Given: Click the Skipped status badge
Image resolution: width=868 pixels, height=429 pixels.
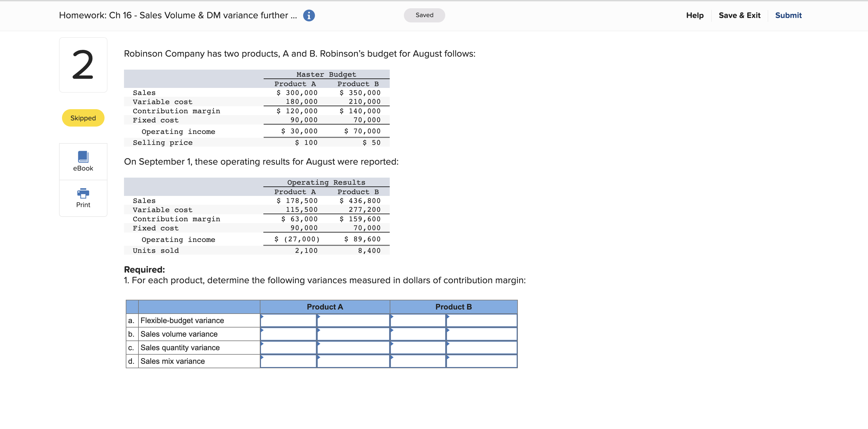Looking at the screenshot, I should pyautogui.click(x=83, y=118).
